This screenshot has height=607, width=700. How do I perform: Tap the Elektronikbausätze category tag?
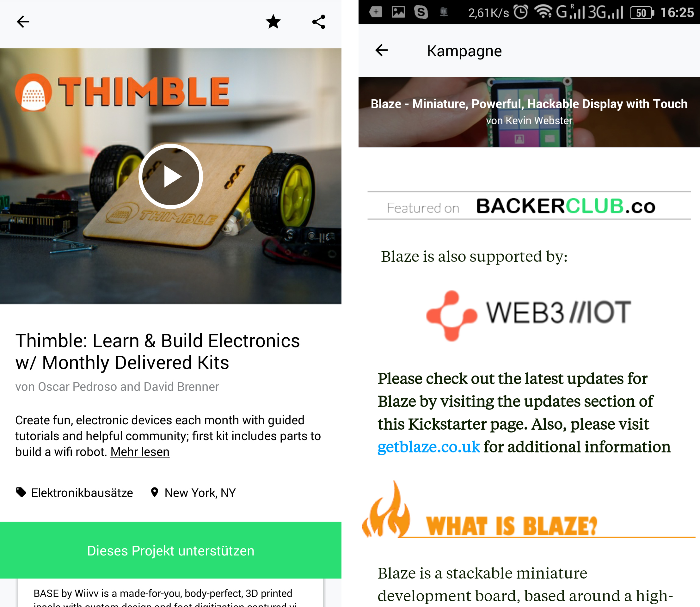[x=75, y=493]
